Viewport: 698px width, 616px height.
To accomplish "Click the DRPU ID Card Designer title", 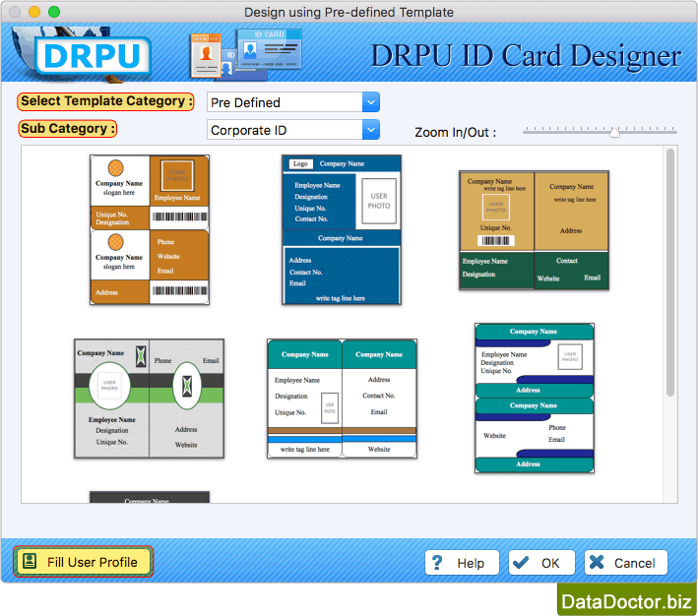I will pos(526,56).
